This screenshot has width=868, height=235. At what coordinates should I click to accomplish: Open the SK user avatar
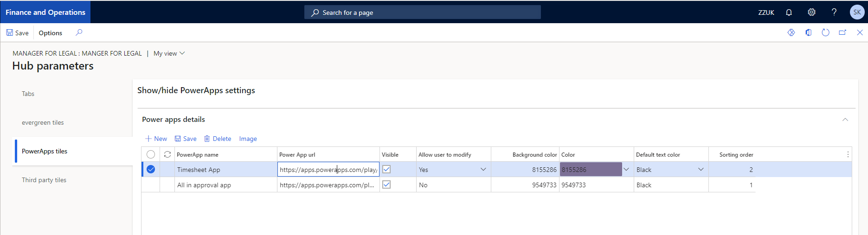857,13
